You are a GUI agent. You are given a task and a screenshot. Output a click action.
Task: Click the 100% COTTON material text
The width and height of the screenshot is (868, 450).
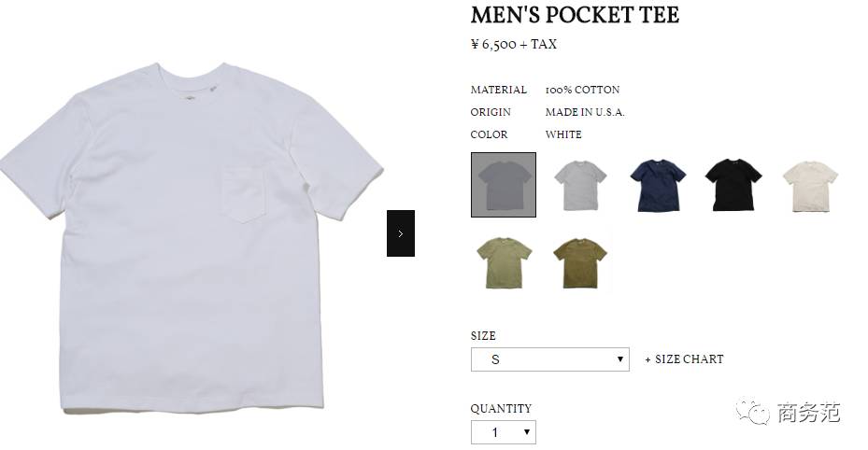click(x=582, y=90)
